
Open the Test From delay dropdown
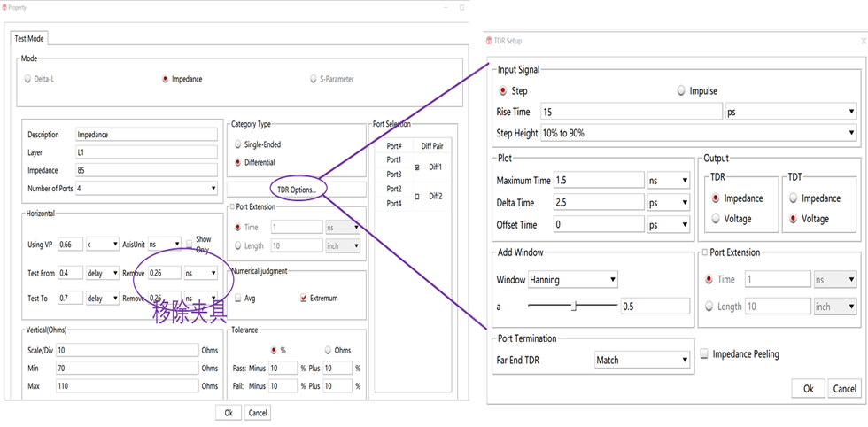pos(103,273)
